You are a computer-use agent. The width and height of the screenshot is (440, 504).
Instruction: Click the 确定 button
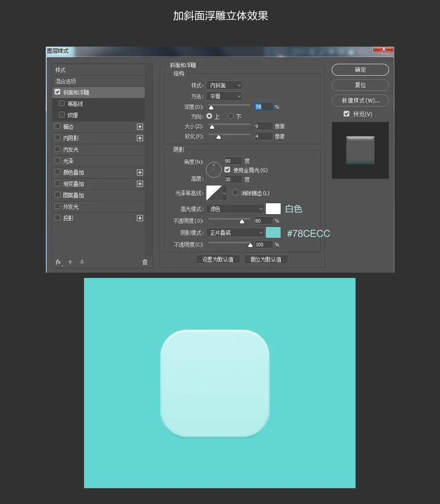pyautogui.click(x=360, y=70)
